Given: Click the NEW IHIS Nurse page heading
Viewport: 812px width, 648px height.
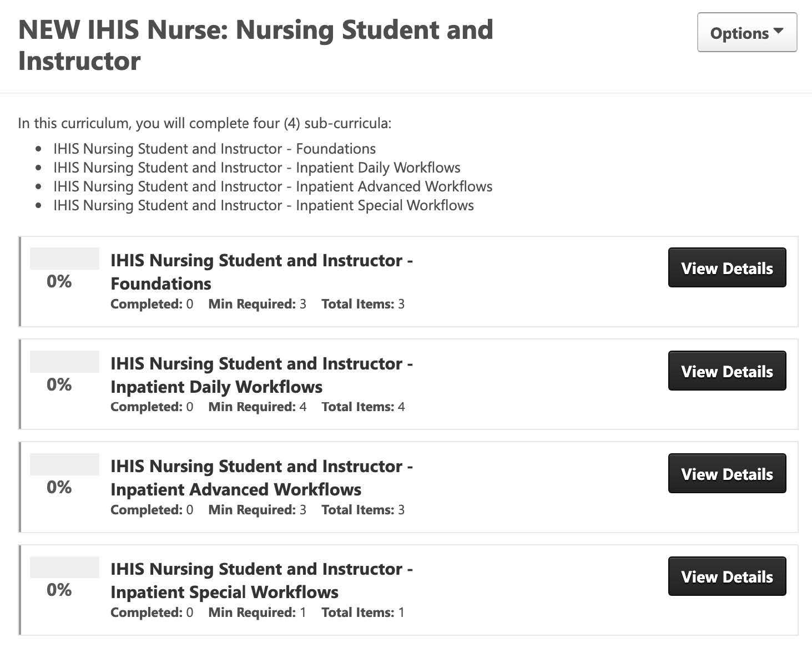Looking at the screenshot, I should pos(255,45).
